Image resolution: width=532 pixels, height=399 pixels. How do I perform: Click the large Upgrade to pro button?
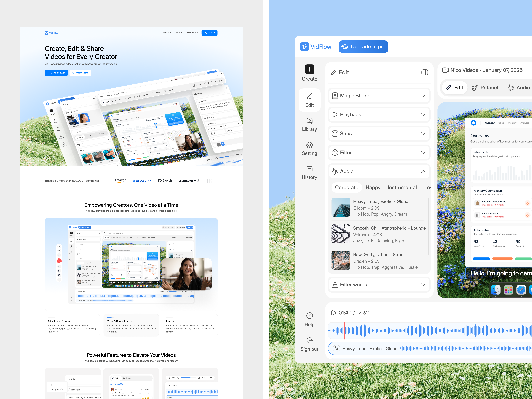point(363,47)
